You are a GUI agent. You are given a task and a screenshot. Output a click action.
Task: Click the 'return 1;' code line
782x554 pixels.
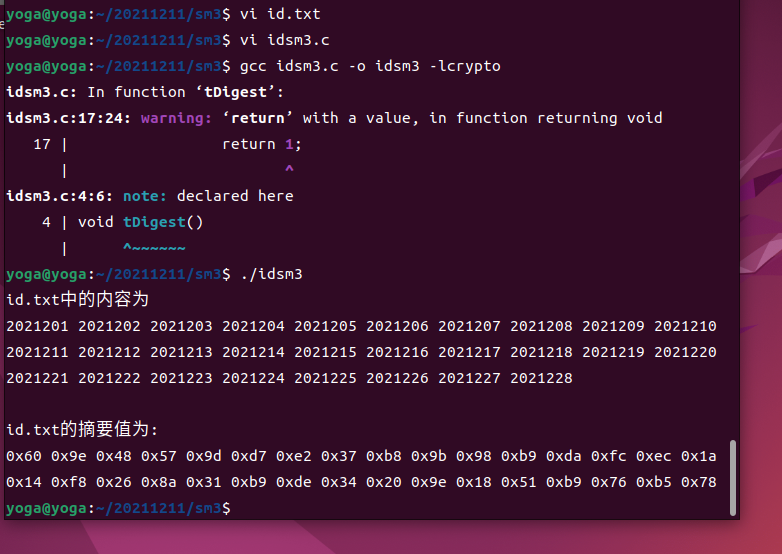262,144
